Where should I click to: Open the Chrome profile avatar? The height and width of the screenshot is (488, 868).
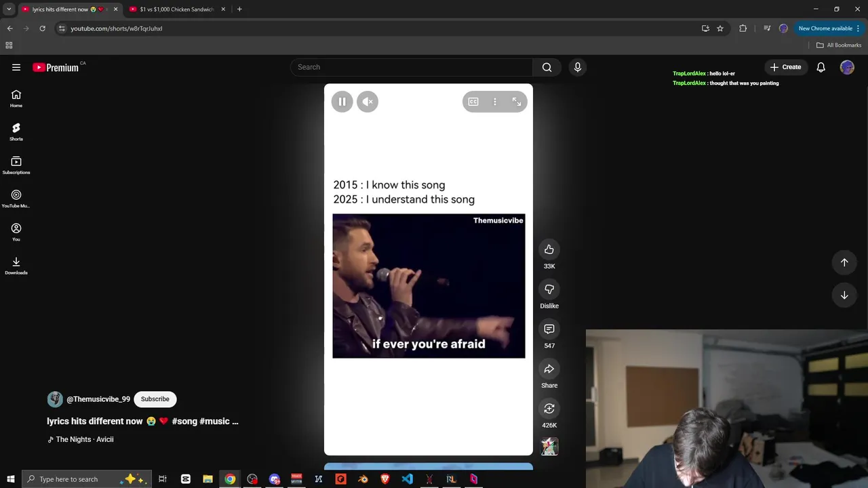coord(783,28)
